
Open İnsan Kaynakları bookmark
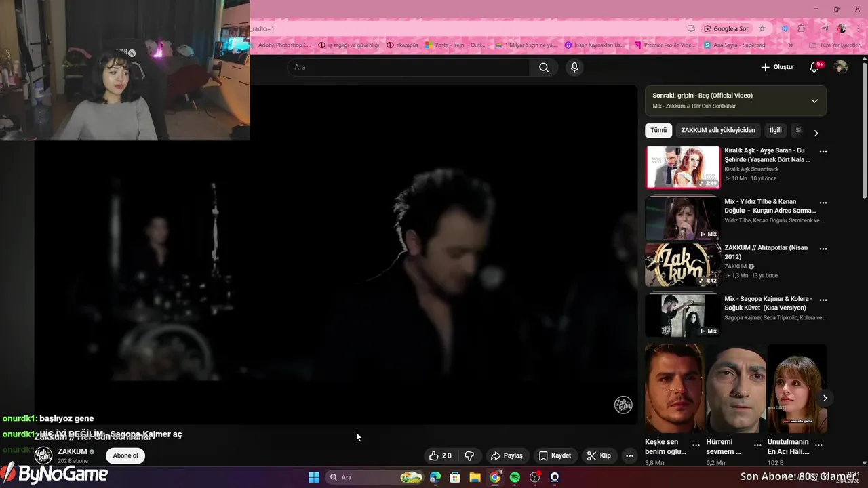point(595,45)
